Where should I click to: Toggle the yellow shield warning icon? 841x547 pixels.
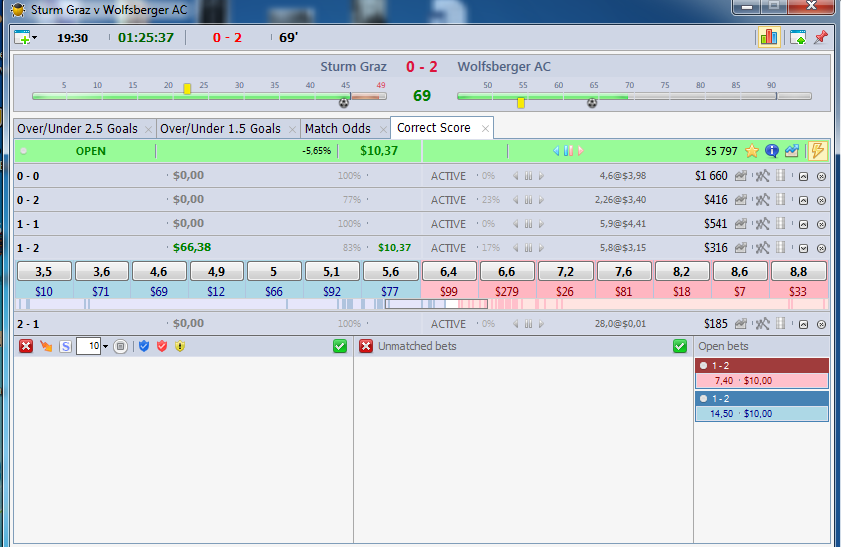tap(180, 346)
